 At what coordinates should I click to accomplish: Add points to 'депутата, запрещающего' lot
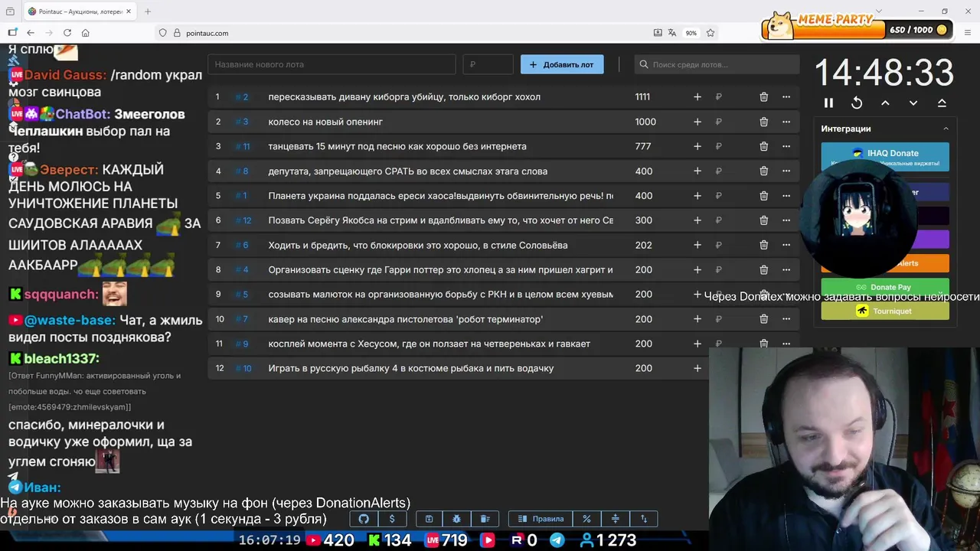tap(697, 171)
